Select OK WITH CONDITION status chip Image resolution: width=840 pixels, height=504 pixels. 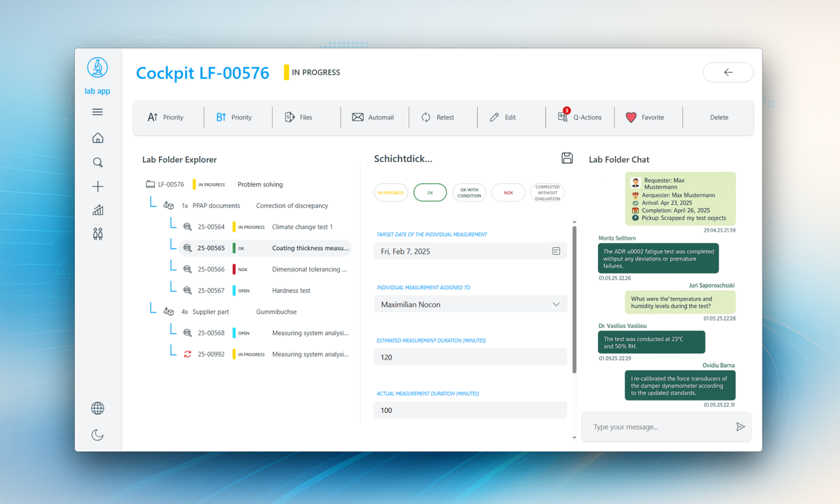(469, 192)
